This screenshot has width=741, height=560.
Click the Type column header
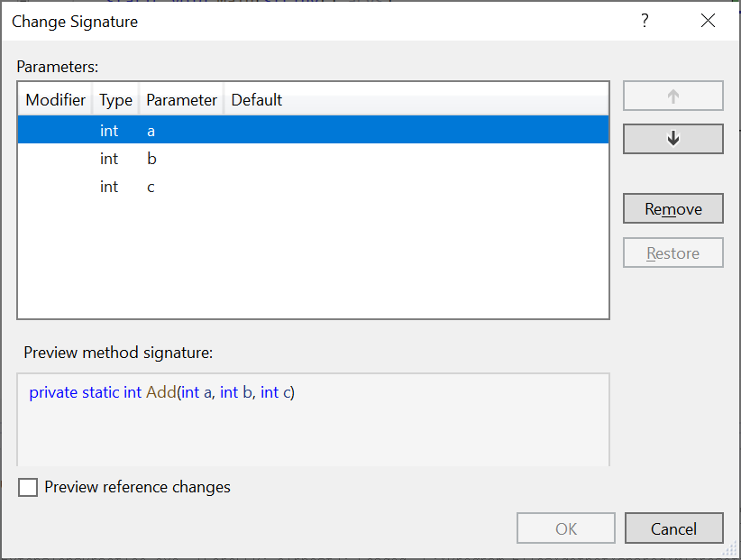[x=115, y=100]
